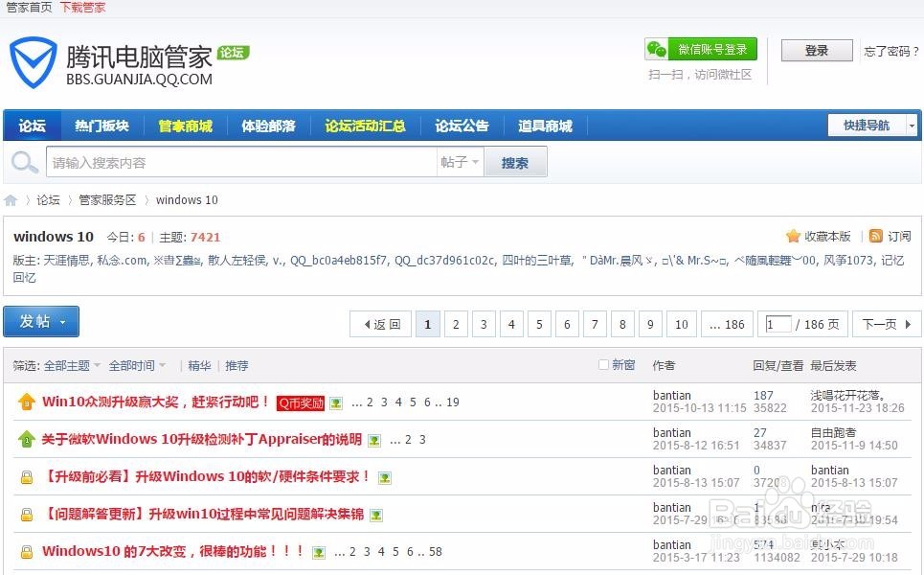Image resolution: width=924 pixels, height=575 pixels.
Task: Click 管家服务区 in breadcrumb
Action: coord(107,200)
